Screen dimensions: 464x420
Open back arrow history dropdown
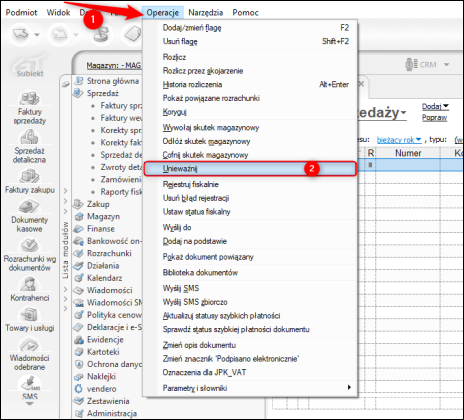[x=37, y=34]
